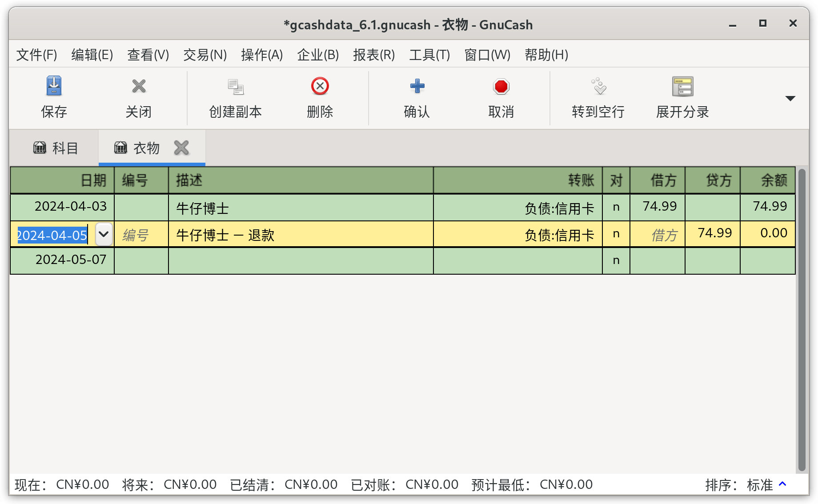
Task: Click the 编号 column header
Action: click(x=141, y=180)
